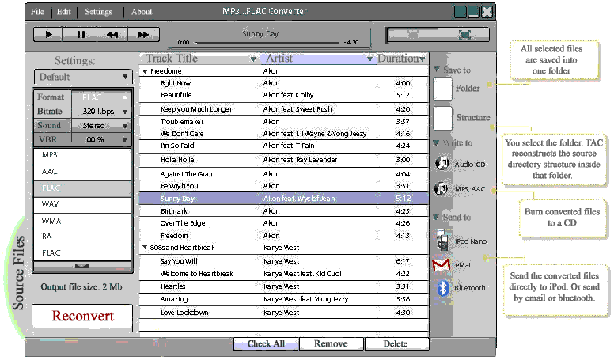Viewport: 614px width, 364px height.
Task: Select highlighted FLAC in the format list
Action: point(82,188)
